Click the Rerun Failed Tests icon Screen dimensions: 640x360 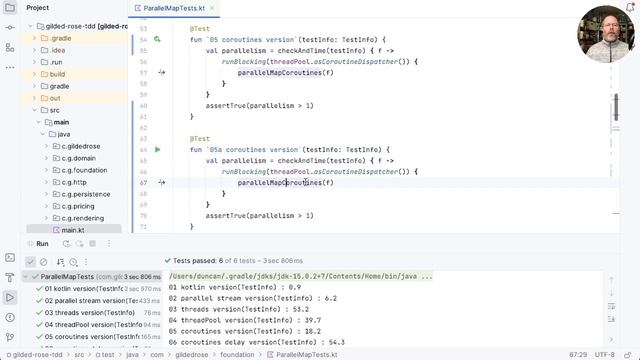(x=79, y=244)
